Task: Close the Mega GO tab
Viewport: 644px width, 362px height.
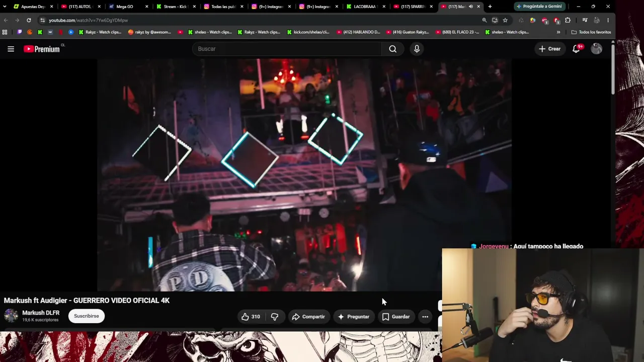Action: pos(147,7)
